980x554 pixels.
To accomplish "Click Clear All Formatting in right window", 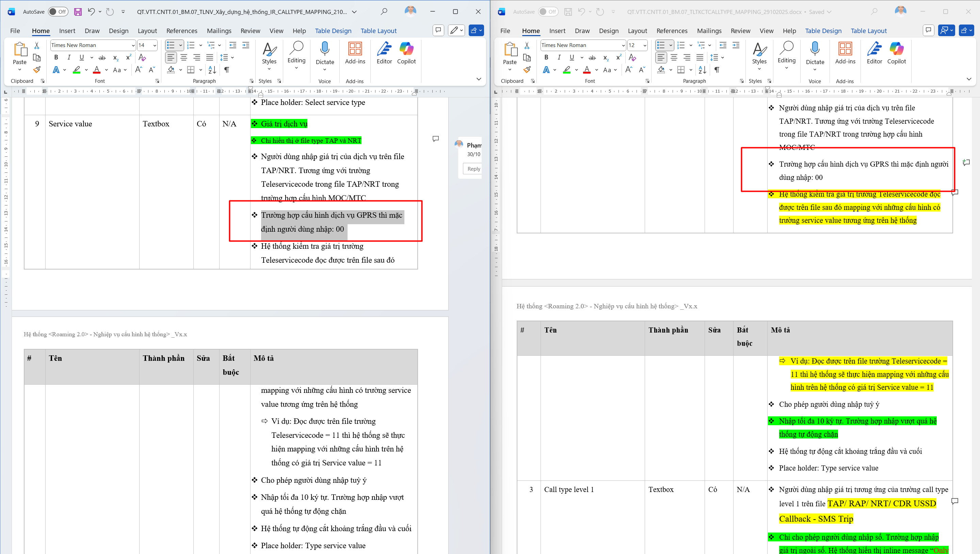I will click(x=632, y=58).
